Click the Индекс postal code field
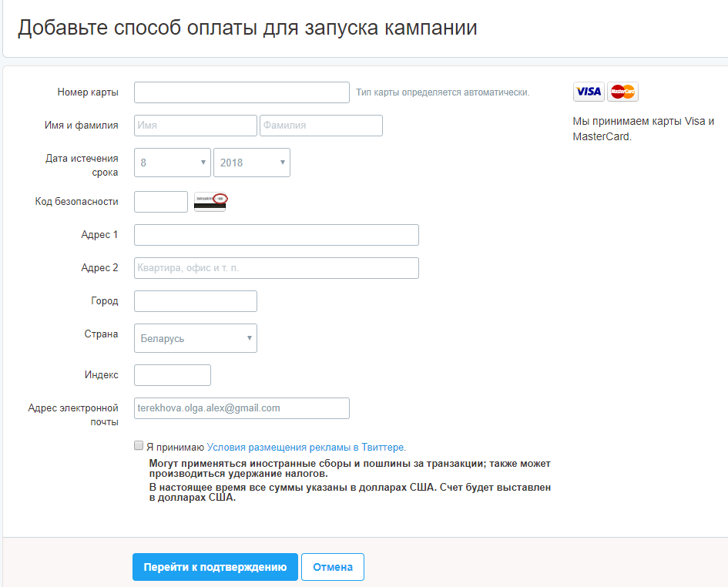Image resolution: width=728 pixels, height=587 pixels. click(x=173, y=374)
